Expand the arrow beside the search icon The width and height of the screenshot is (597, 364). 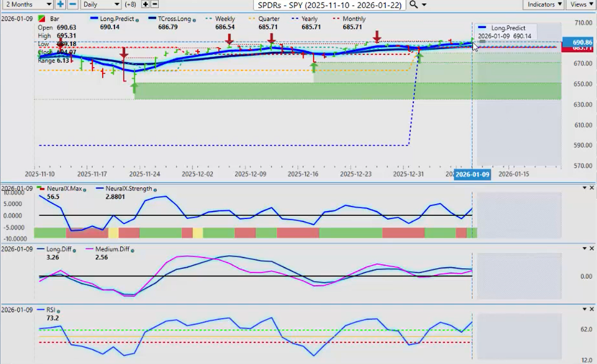point(425,4)
